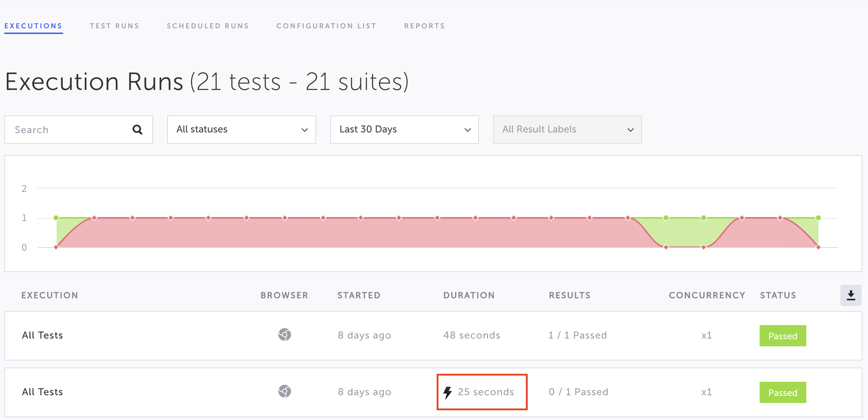Click the 0 / 1 Passed result
The image size is (868, 420).
pos(579,392)
